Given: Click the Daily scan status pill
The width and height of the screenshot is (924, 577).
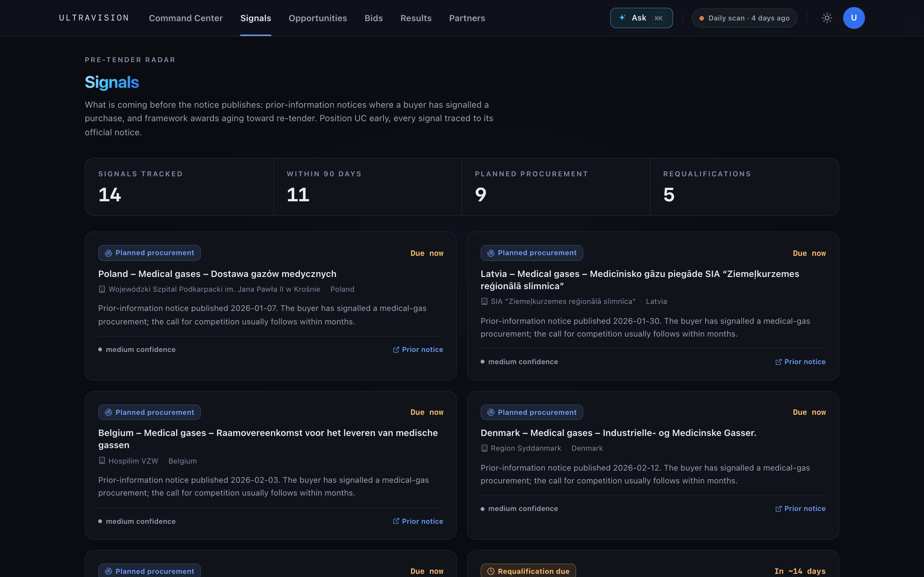Looking at the screenshot, I should point(744,18).
